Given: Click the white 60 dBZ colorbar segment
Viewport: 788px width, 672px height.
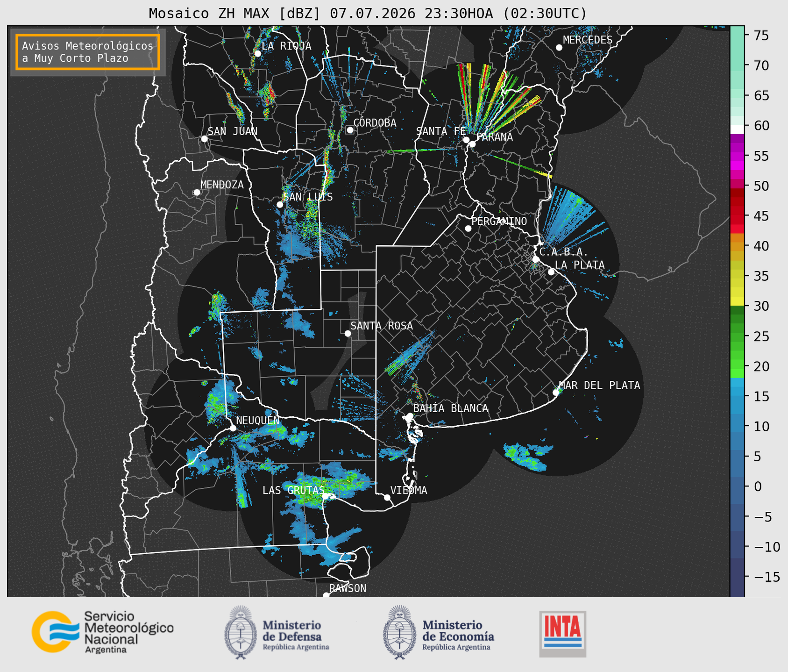Looking at the screenshot, I should [x=737, y=129].
